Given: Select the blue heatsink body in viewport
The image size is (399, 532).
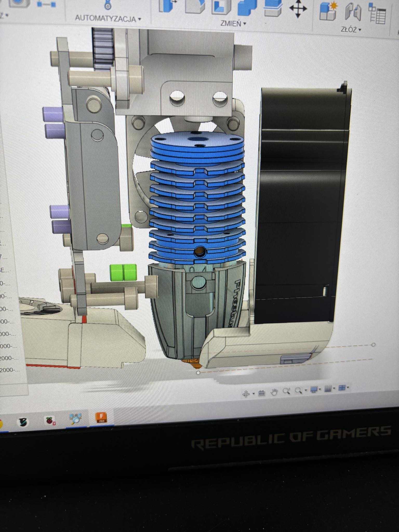Looking at the screenshot, I should (197, 197).
